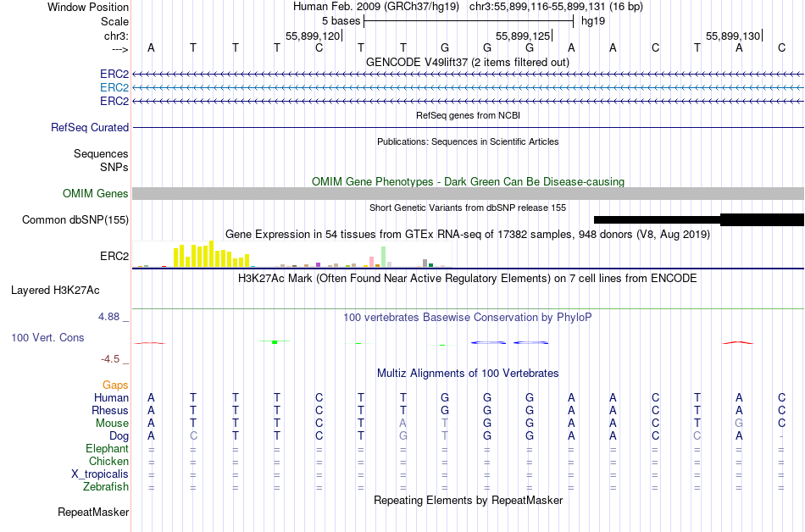Viewport: 805px width, 532px height.
Task: Select the Dog alignment row label
Action: [x=119, y=436]
